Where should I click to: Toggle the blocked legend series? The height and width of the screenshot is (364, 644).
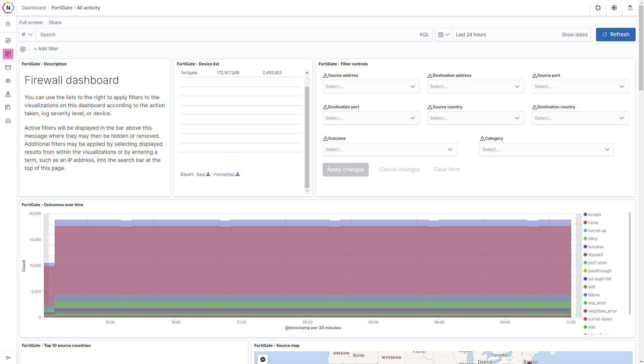[x=595, y=255]
